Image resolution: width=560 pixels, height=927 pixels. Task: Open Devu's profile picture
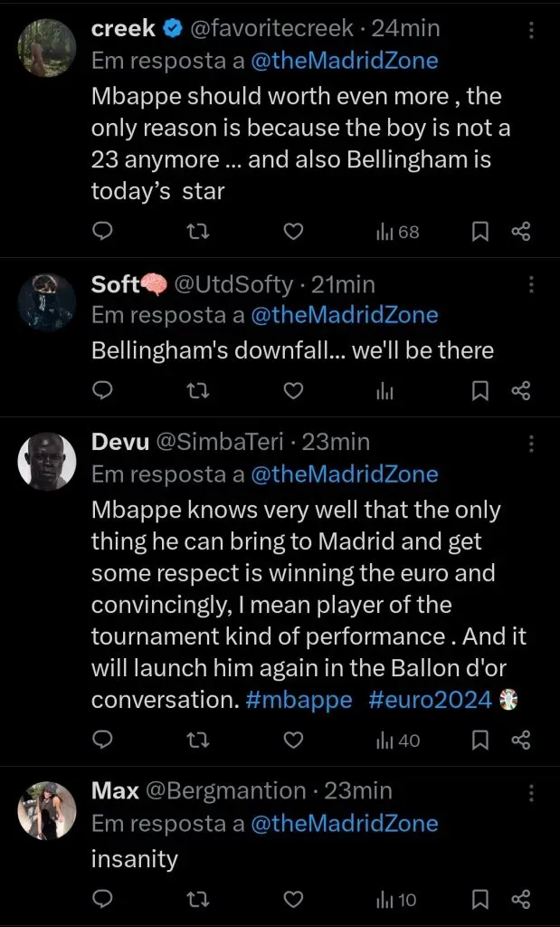(x=46, y=461)
